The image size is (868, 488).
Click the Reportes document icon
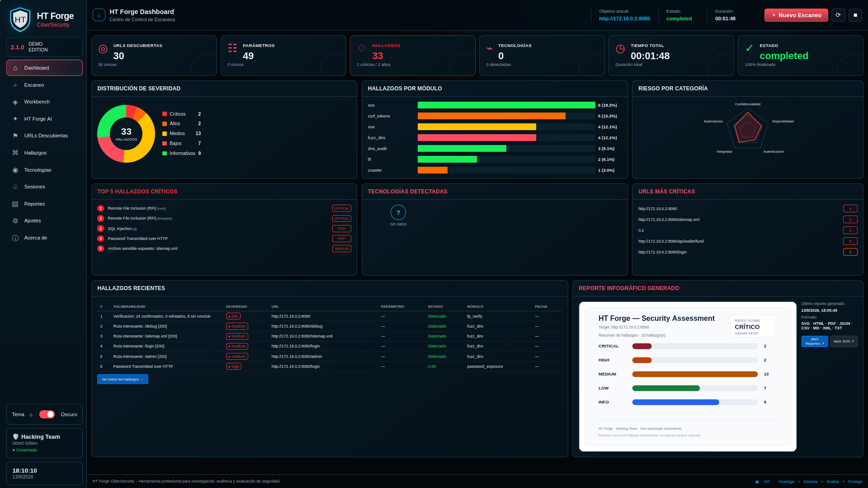[x=15, y=204]
